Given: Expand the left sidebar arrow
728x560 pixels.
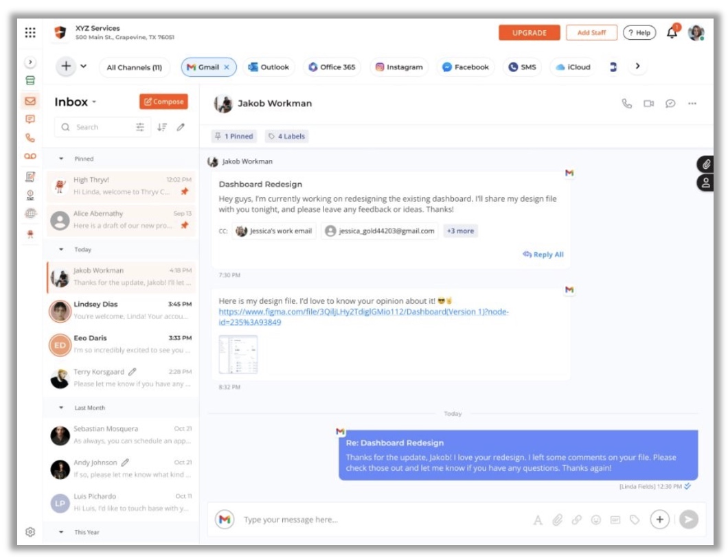Looking at the screenshot, I should (x=30, y=62).
